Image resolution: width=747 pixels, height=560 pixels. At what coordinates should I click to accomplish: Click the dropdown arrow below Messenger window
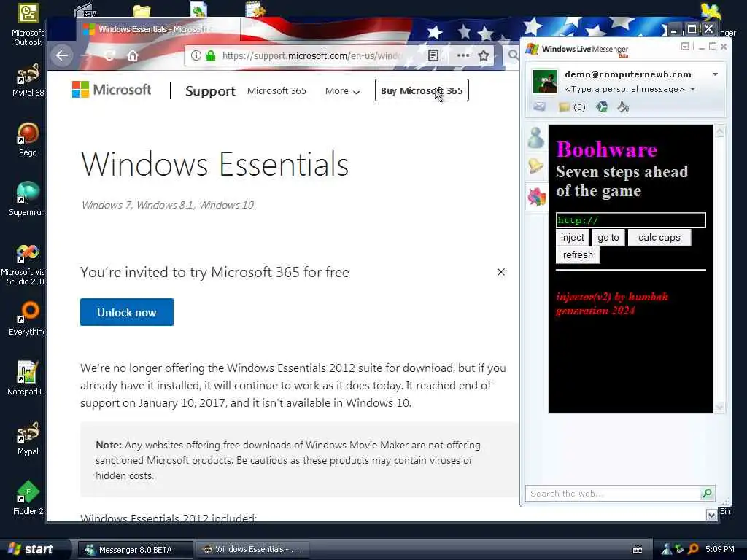[711, 515]
